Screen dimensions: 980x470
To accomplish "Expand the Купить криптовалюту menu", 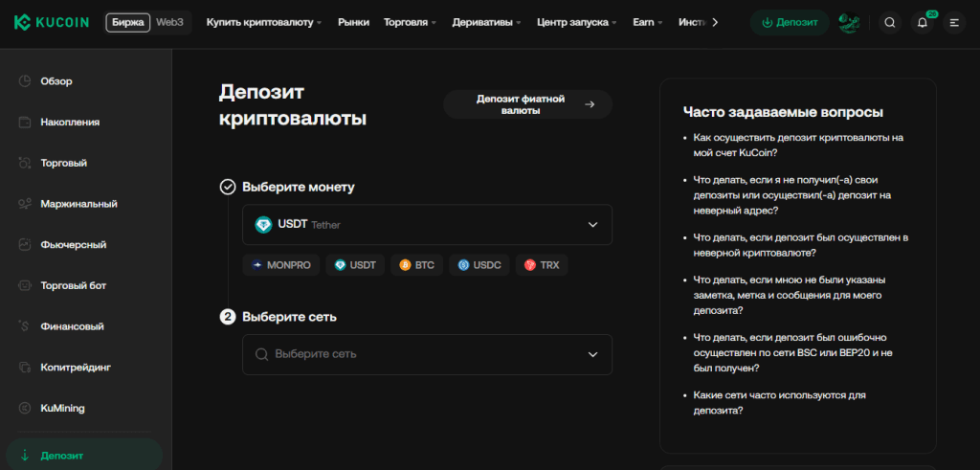I will [x=264, y=23].
